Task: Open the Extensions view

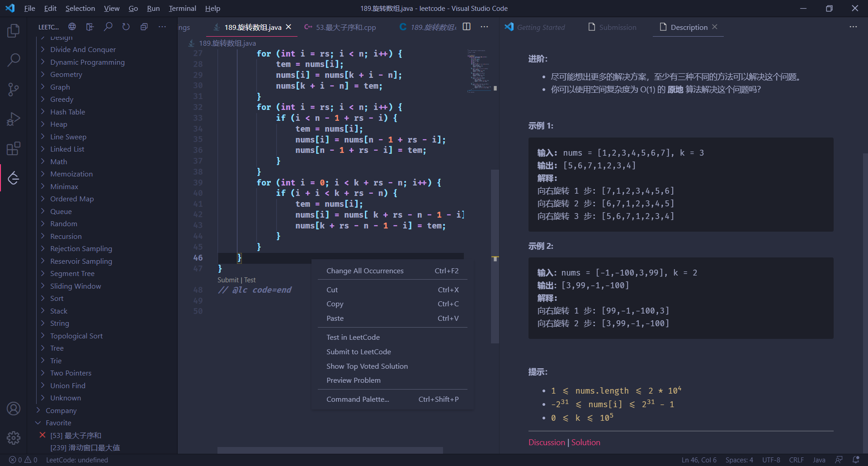Action: (14, 148)
